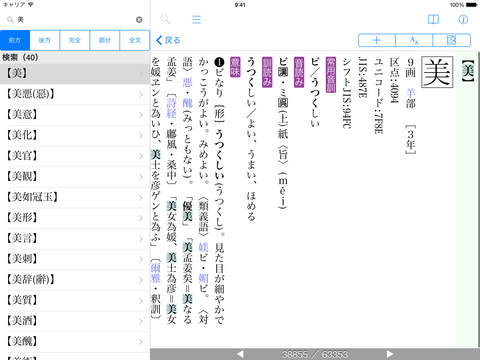Expand the 【美形】 row chevron
480x360 pixels.
point(141,218)
